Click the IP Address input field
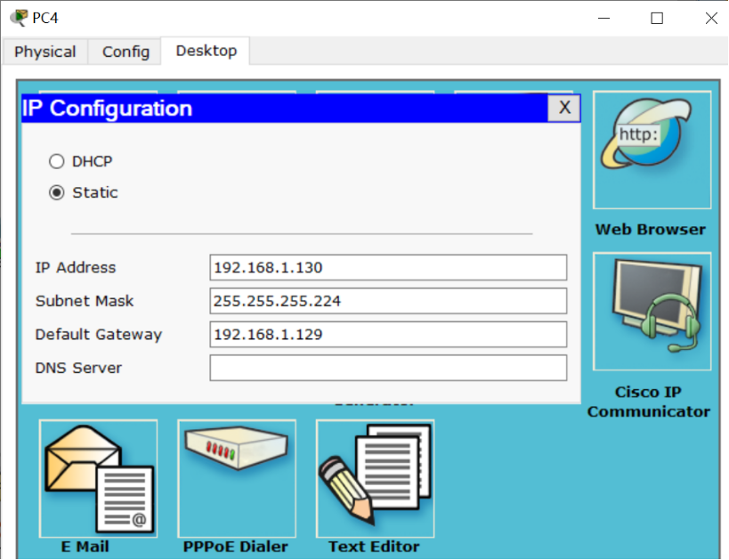729x560 pixels. pos(388,267)
